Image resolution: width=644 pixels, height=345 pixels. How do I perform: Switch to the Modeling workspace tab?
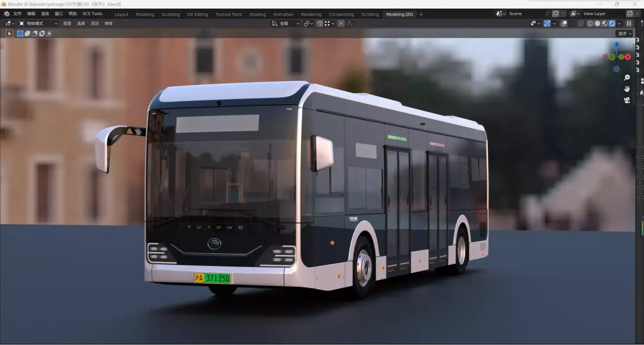click(x=145, y=15)
